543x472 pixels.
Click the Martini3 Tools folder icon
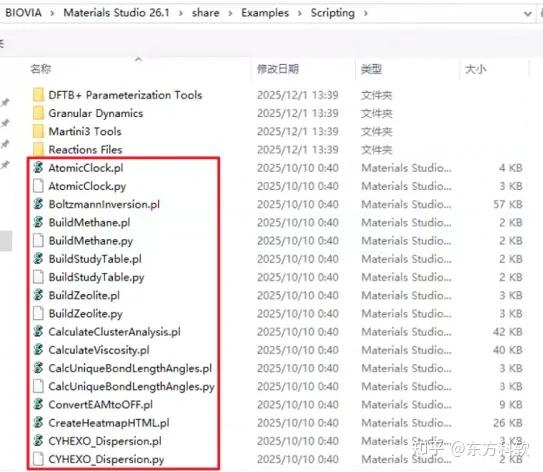coord(38,131)
